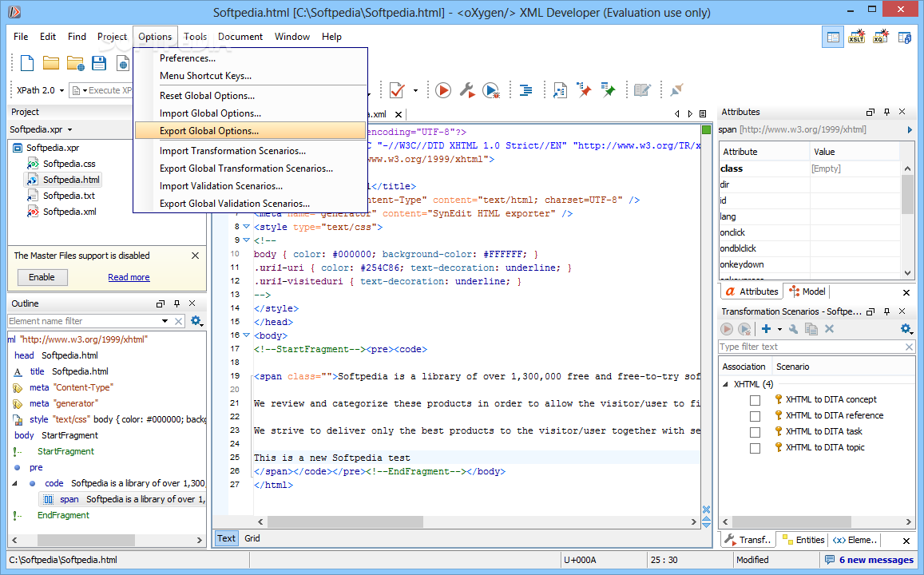This screenshot has width=924, height=575.
Task: Open the New scenario plus dropdown arrow
Action: pyautogui.click(x=779, y=329)
